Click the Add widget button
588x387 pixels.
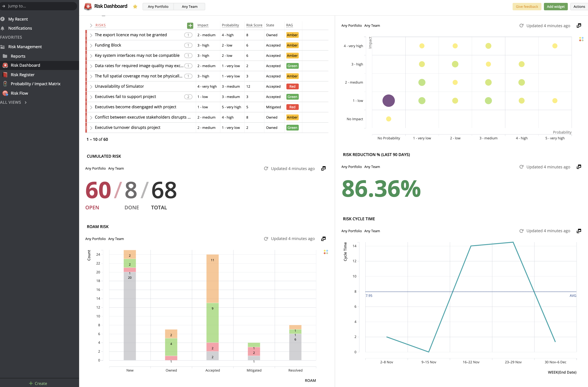point(556,6)
